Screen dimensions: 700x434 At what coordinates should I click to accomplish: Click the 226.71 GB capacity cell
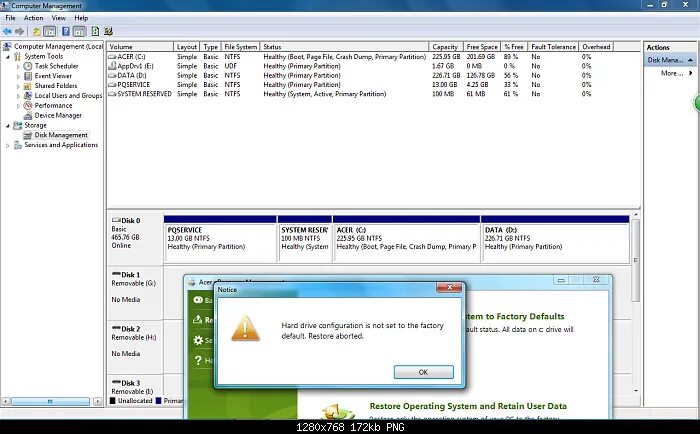(x=446, y=75)
